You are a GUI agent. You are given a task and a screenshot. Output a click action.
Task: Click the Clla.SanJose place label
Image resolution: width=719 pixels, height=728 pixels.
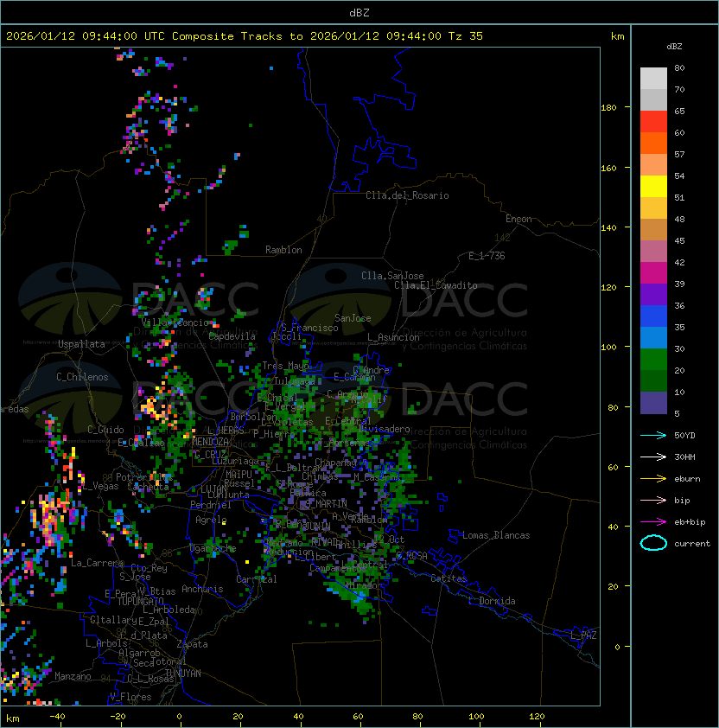click(x=392, y=276)
